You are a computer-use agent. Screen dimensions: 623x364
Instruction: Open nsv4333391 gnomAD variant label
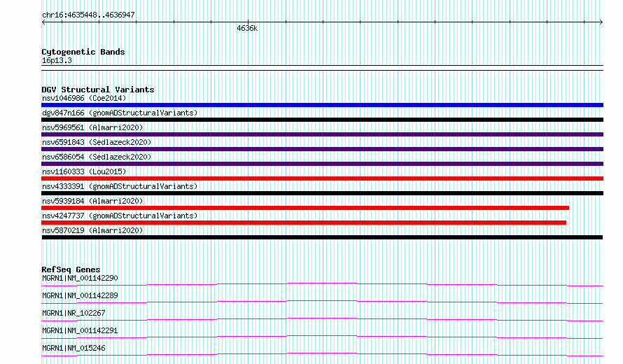(x=120, y=186)
